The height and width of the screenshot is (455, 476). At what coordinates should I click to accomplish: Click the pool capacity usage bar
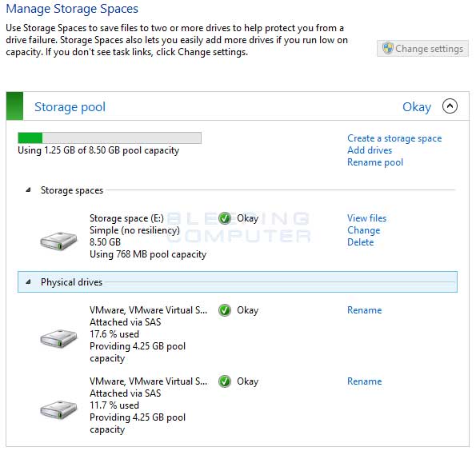click(x=110, y=138)
